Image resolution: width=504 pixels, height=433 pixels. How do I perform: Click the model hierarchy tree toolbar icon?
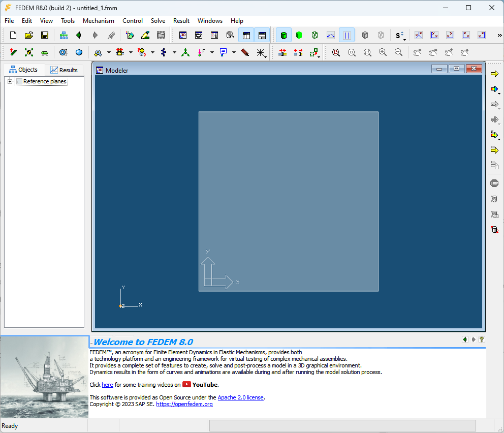64,35
